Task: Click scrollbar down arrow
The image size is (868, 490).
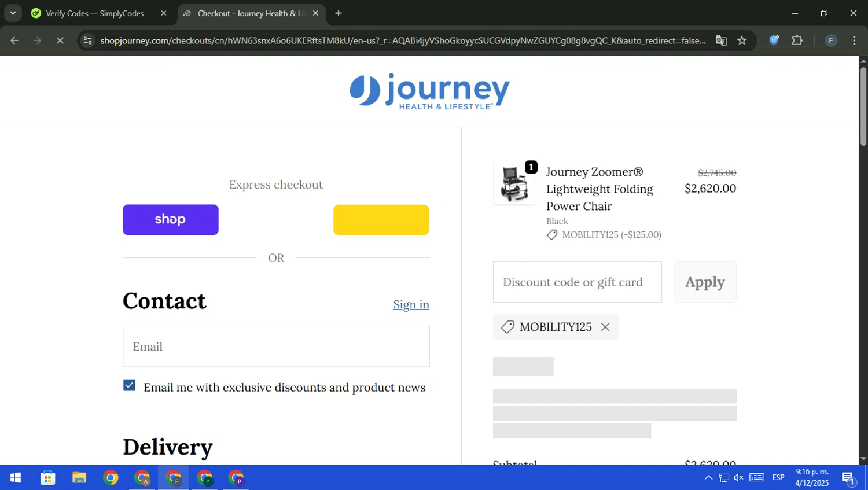Action: 863,459
